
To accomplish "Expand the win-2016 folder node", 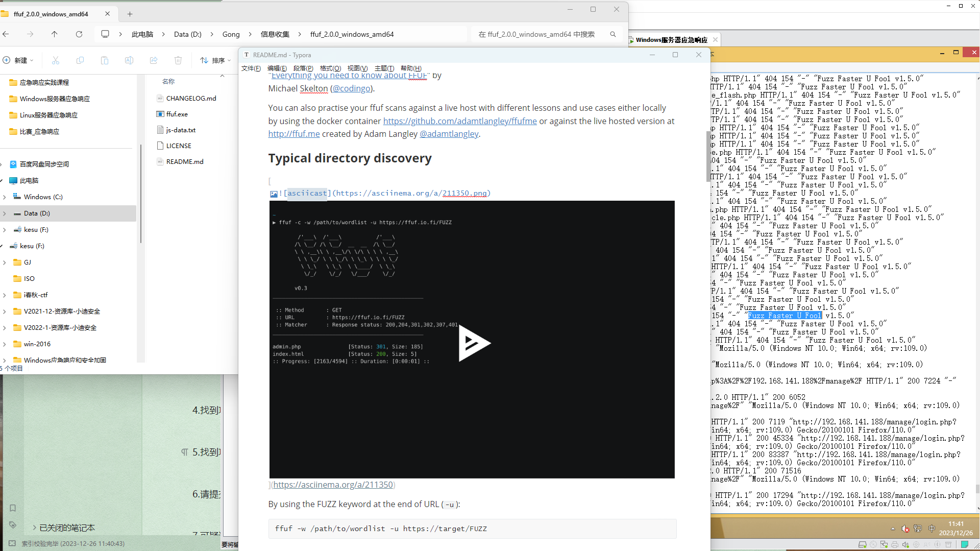I will tap(5, 344).
